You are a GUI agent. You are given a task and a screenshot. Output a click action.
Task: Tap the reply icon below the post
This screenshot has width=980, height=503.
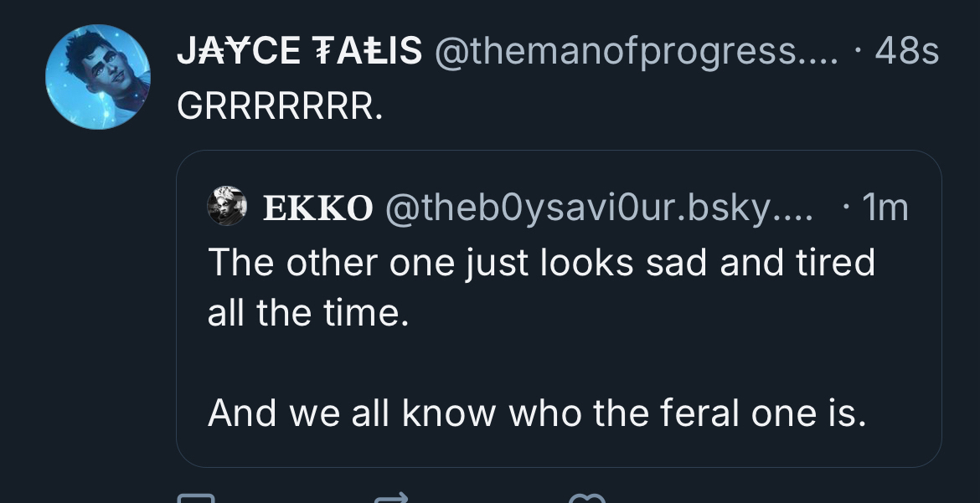coord(196,498)
